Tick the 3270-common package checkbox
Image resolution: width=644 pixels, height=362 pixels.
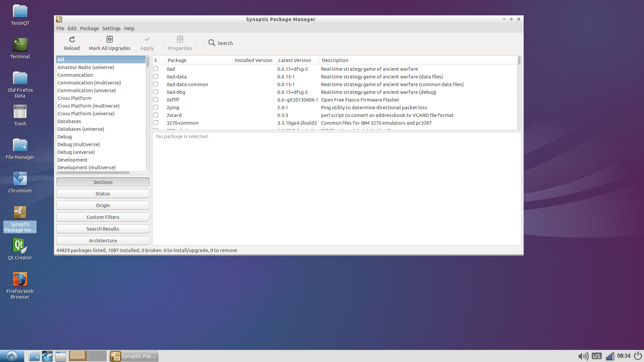pyautogui.click(x=156, y=123)
